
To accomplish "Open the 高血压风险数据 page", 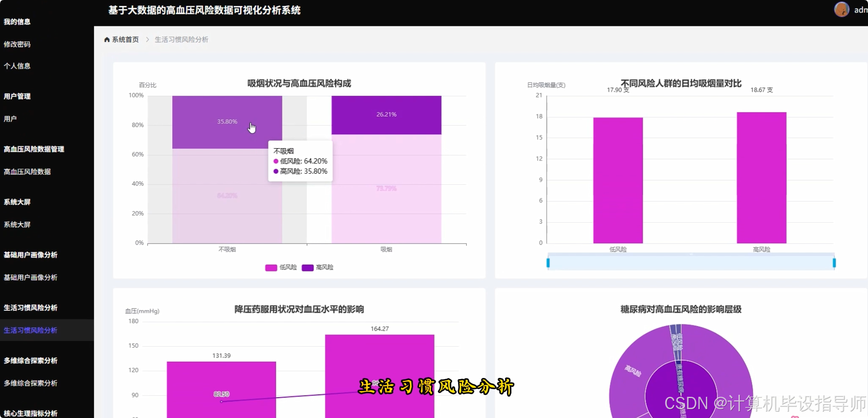I will click(x=27, y=172).
